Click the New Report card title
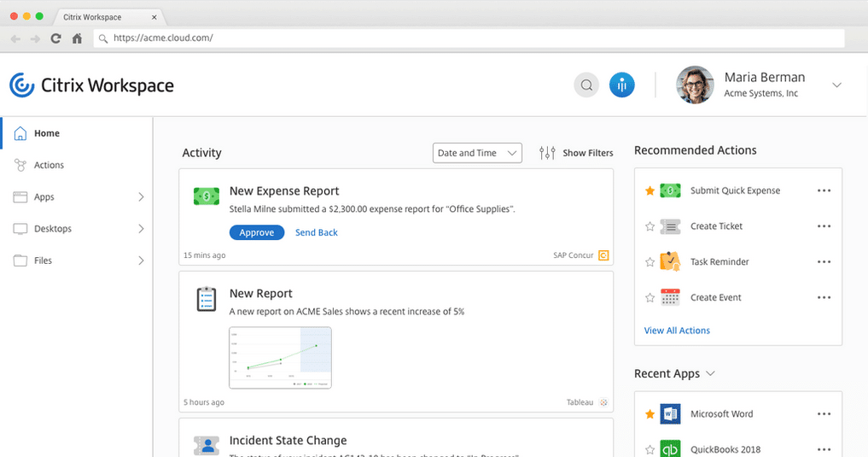 (260, 294)
